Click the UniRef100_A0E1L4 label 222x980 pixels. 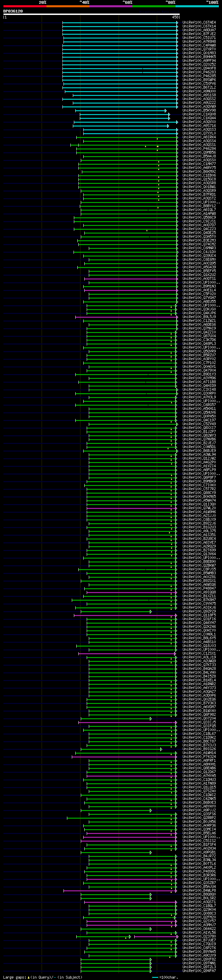click(x=199, y=290)
